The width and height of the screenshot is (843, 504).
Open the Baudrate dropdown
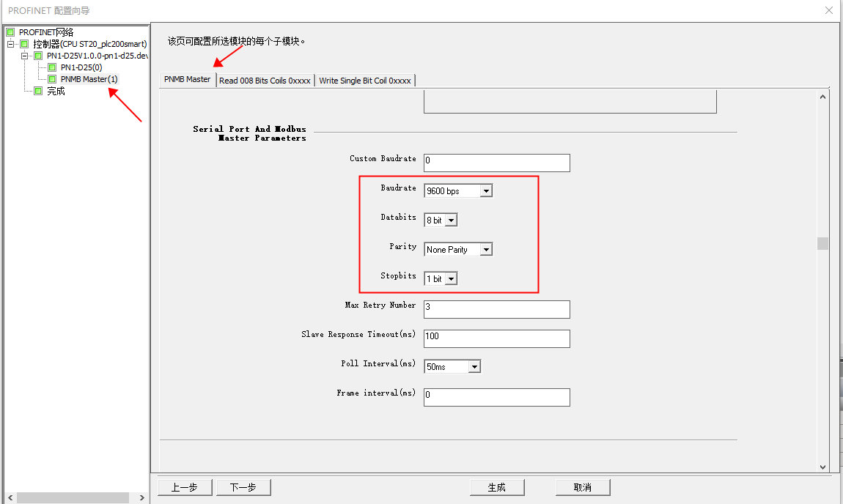(x=486, y=191)
